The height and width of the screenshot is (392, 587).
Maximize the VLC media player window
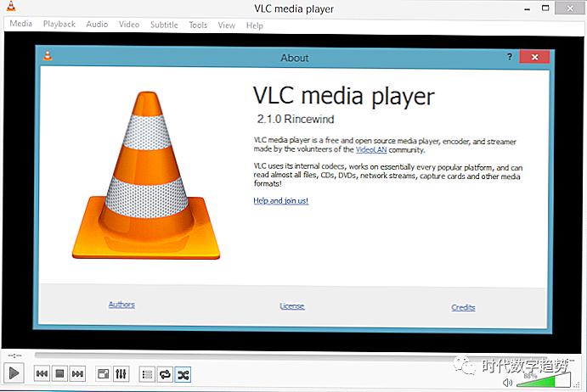click(x=545, y=8)
